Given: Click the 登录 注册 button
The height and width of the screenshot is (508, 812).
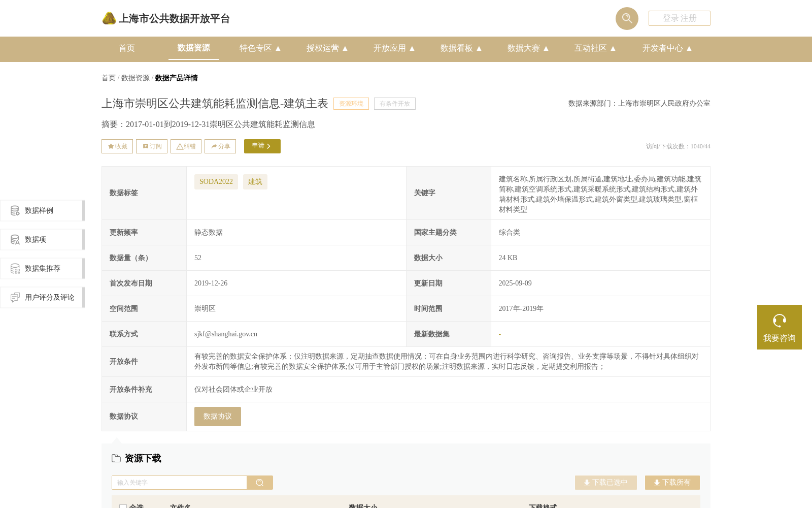Looking at the screenshot, I should (x=680, y=18).
